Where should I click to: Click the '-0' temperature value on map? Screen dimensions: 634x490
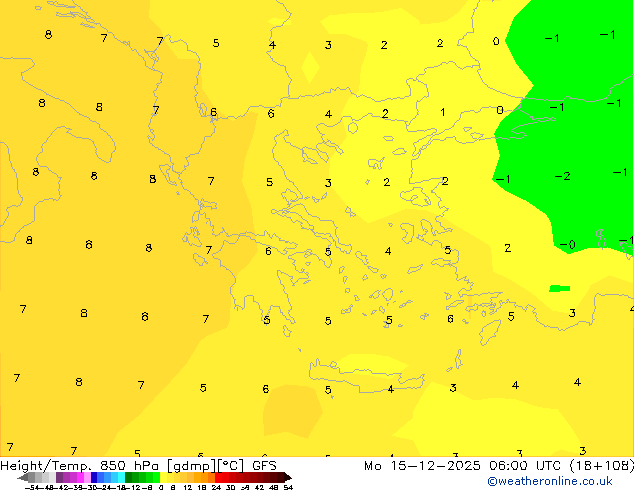pos(568,245)
